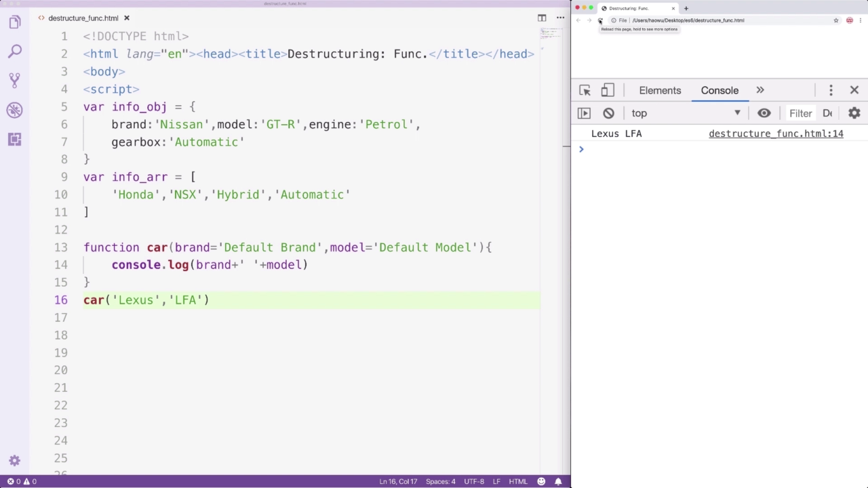
Task: Open the Default levels dropdown in the console
Action: point(827,113)
